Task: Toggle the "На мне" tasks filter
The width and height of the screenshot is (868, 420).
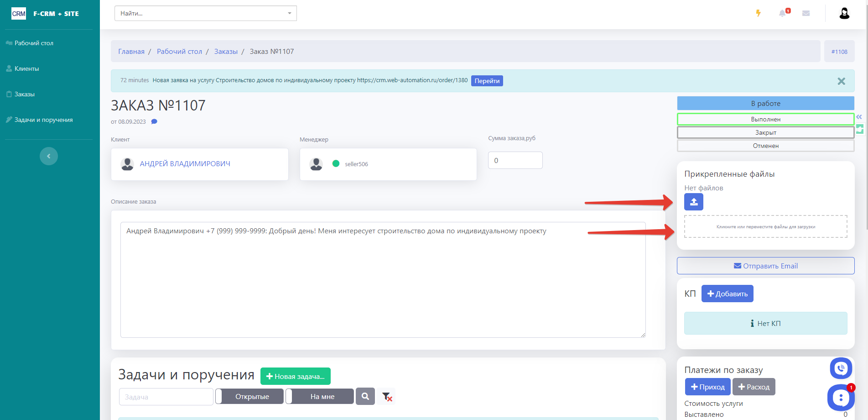Action: click(x=320, y=396)
